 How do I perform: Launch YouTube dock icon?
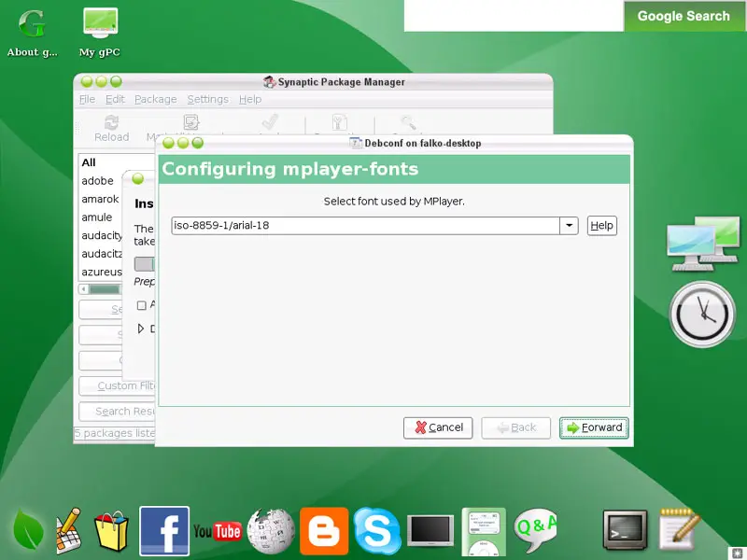coord(217,531)
